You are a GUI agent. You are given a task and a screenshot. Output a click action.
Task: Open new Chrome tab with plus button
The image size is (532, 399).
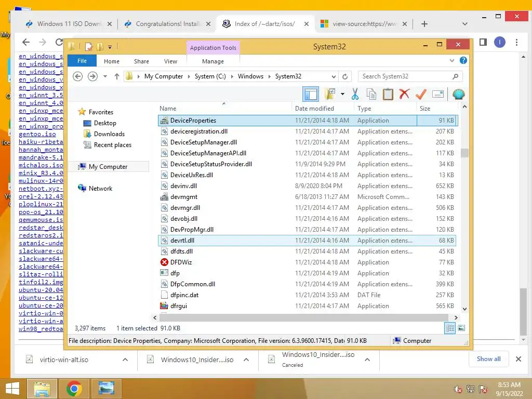pos(424,24)
